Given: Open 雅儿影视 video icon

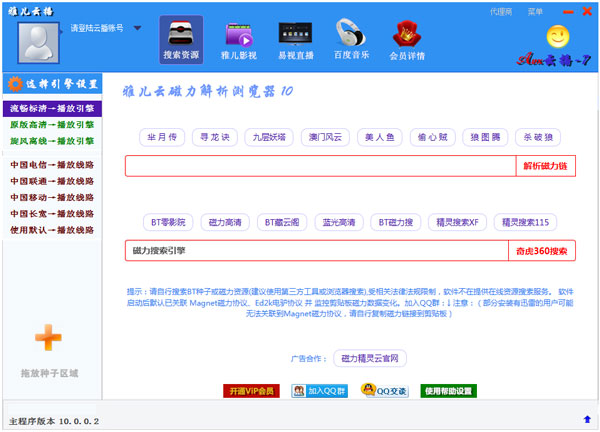Looking at the screenshot, I should pyautogui.click(x=238, y=41).
